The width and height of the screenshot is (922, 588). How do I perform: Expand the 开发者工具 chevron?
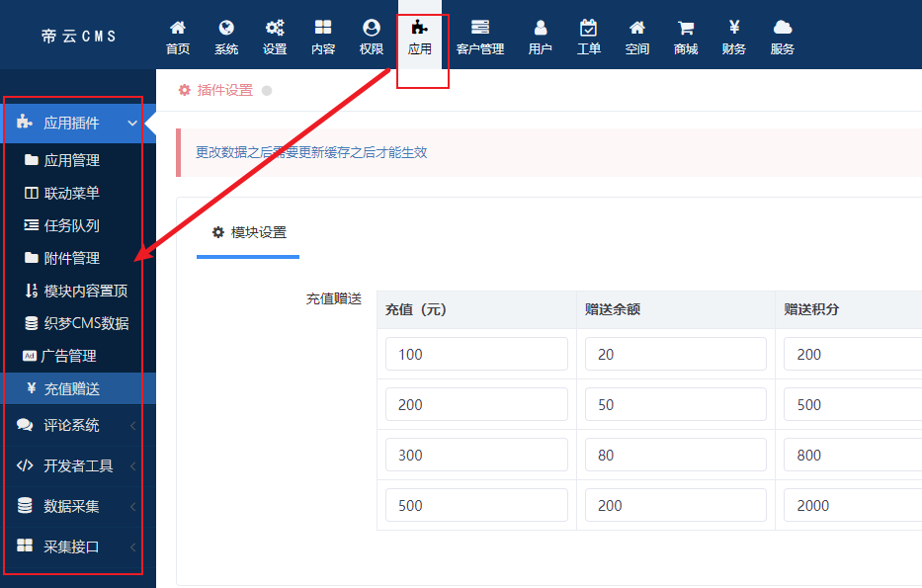132,466
